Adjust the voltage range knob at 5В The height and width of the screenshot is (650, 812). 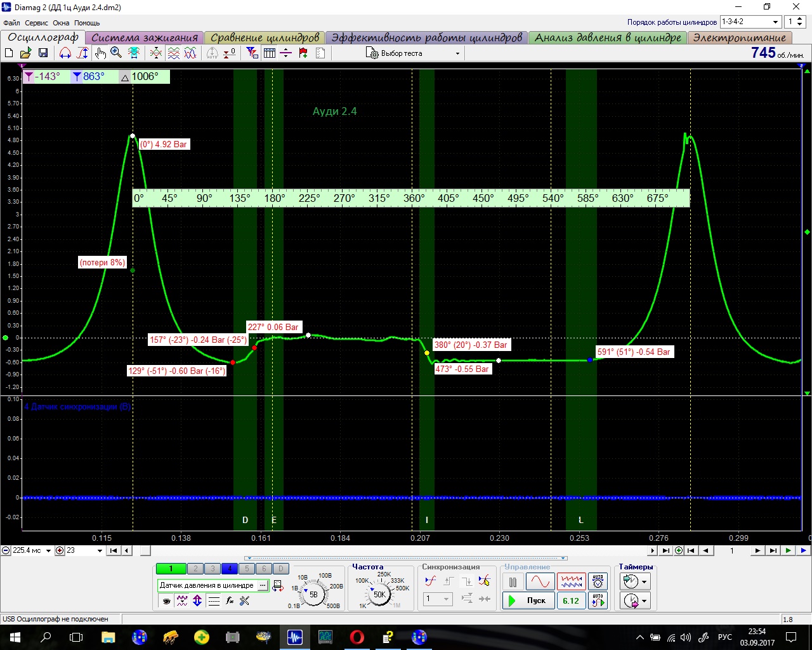click(x=313, y=595)
